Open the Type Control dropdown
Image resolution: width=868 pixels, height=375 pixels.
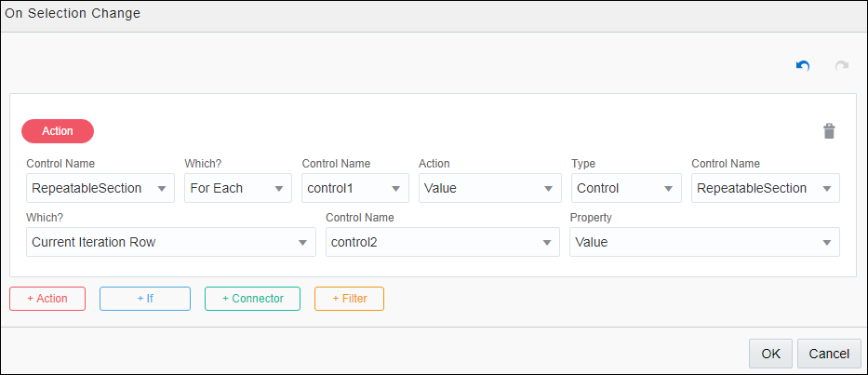coord(625,188)
